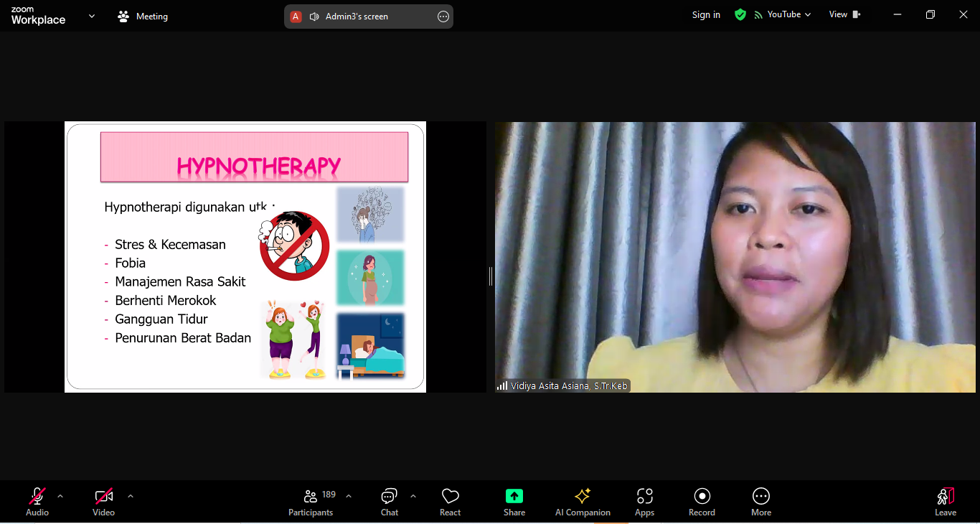980x524 pixels.
Task: Click the no-smoking cartoon image on slide
Action: coord(293,245)
